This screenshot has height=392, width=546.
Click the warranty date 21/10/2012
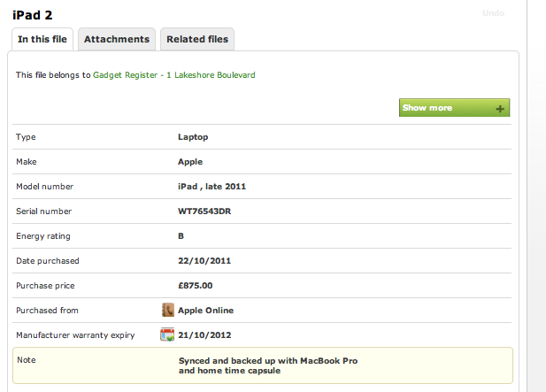tap(204, 335)
